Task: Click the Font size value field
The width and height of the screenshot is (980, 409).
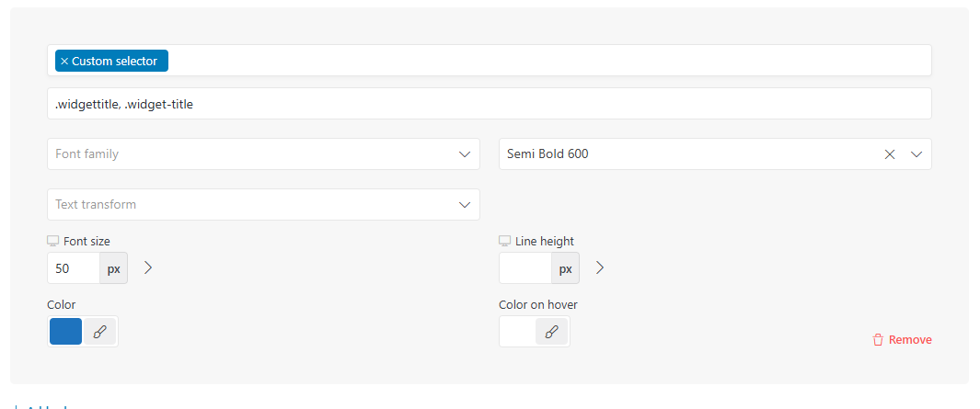Action: pyautogui.click(x=74, y=268)
